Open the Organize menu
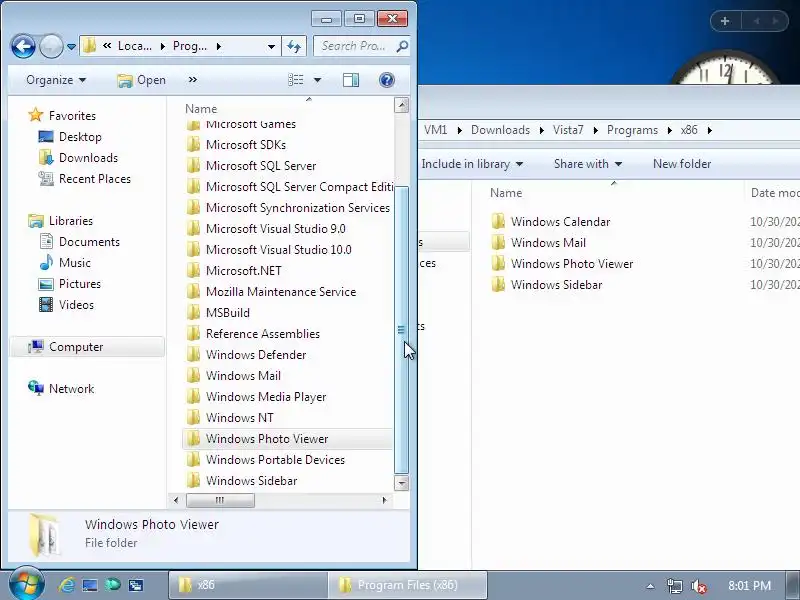 pyautogui.click(x=56, y=80)
